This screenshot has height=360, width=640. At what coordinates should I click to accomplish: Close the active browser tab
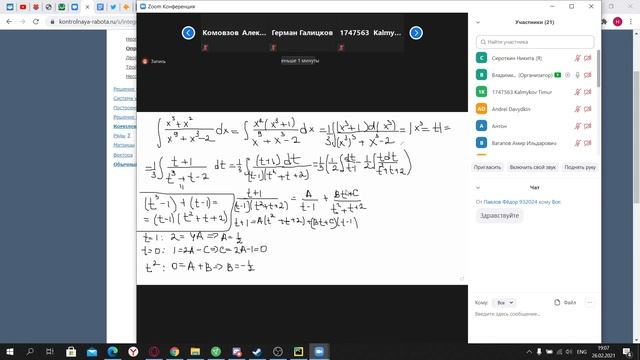[x=87, y=7]
